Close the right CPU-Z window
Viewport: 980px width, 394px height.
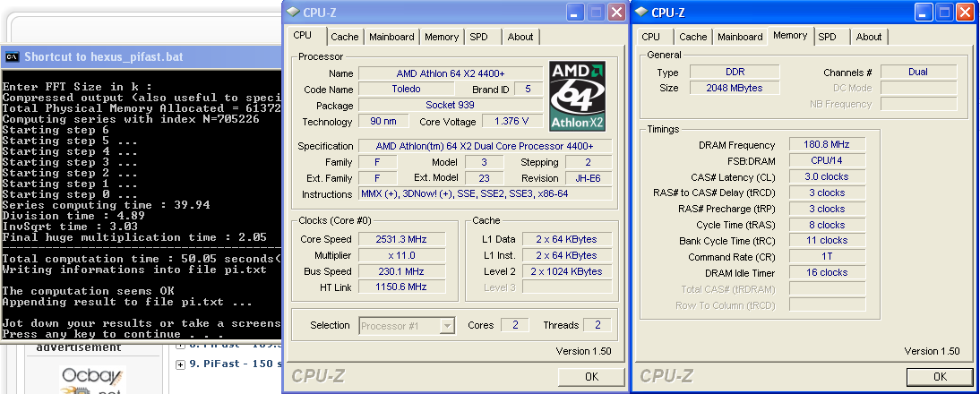(x=965, y=12)
